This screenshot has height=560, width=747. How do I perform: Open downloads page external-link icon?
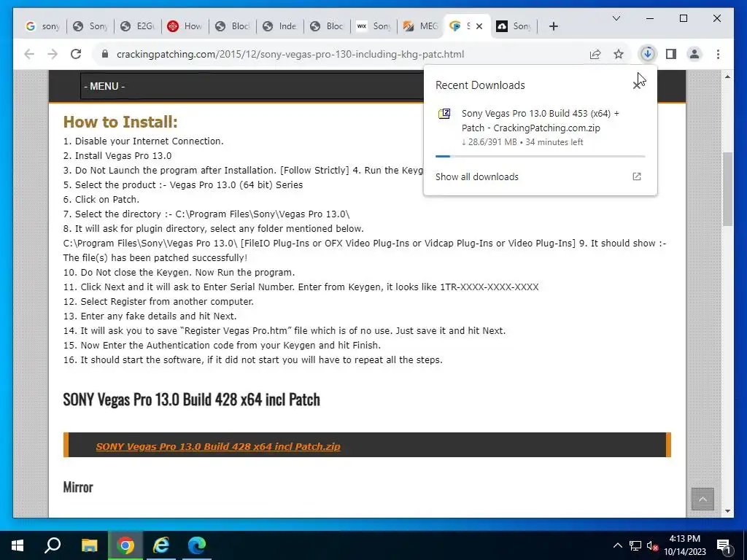pyautogui.click(x=636, y=176)
